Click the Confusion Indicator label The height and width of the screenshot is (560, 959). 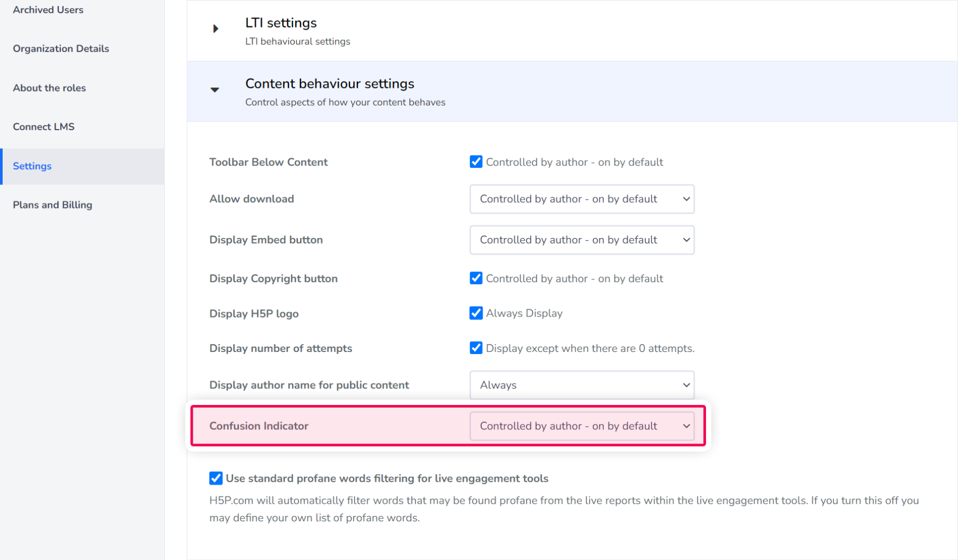[x=259, y=426]
